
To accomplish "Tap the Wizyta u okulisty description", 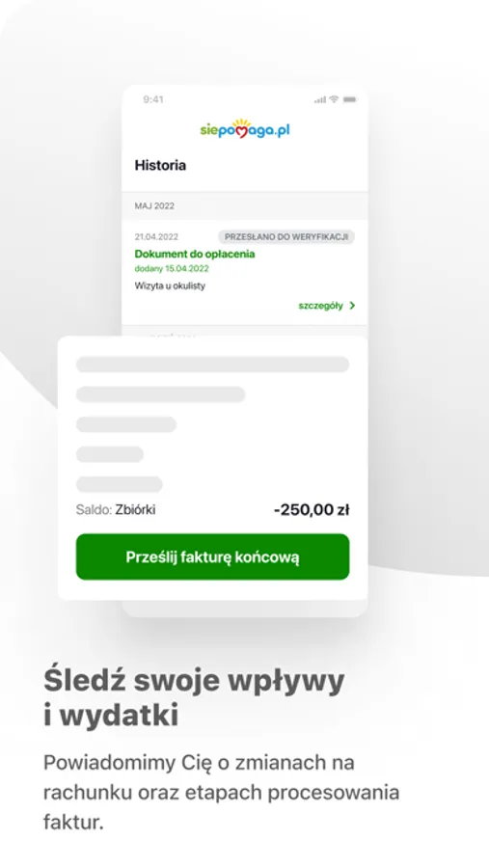I will point(170,286).
